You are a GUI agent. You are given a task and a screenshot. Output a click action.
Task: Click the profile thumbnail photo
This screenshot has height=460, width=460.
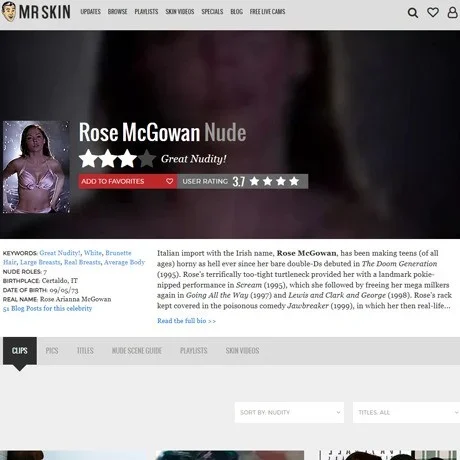point(36,167)
